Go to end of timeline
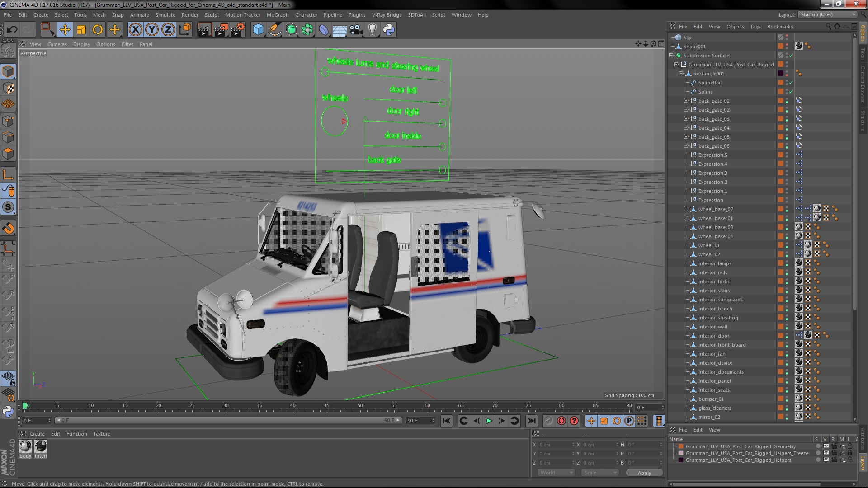Image resolution: width=868 pixels, height=488 pixels. [x=532, y=421]
